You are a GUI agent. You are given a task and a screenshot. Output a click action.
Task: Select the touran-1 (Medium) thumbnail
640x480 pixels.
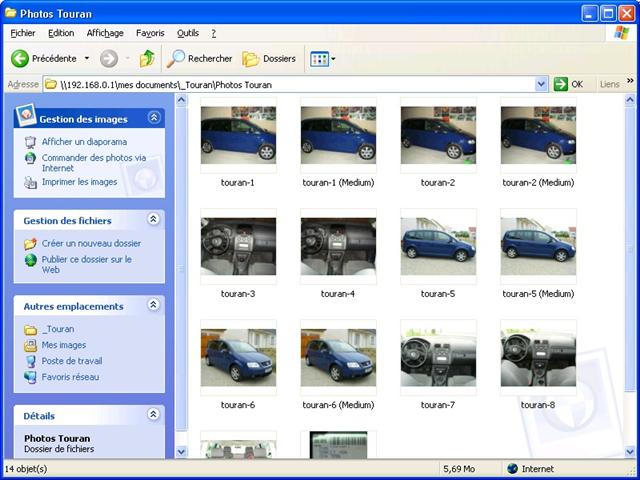point(338,135)
